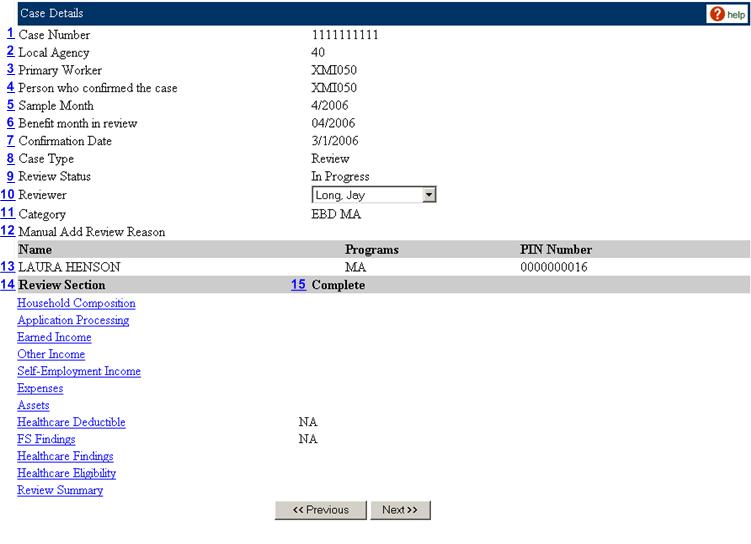Select the Other Income link
Image resolution: width=751 pixels, height=544 pixels.
(x=51, y=354)
